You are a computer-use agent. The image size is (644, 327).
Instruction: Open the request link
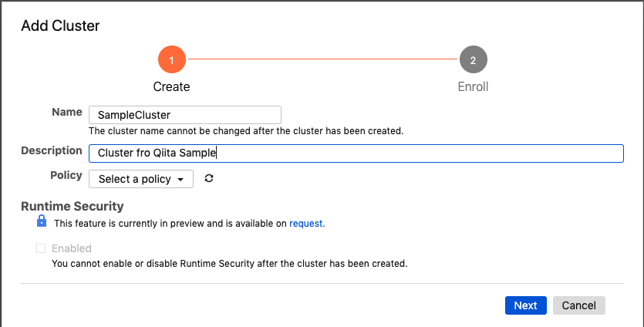coord(307,224)
